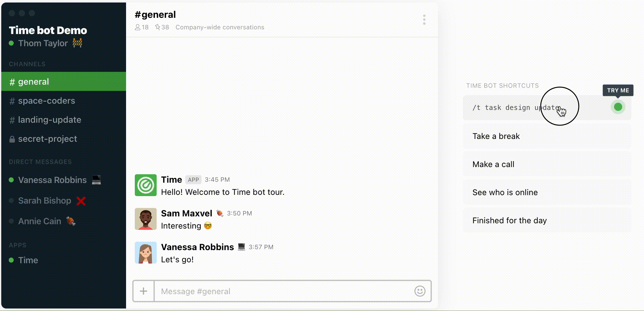Click Sarah Bishop's offline presence dot
Viewport: 644px width, 311px height.
point(12,201)
